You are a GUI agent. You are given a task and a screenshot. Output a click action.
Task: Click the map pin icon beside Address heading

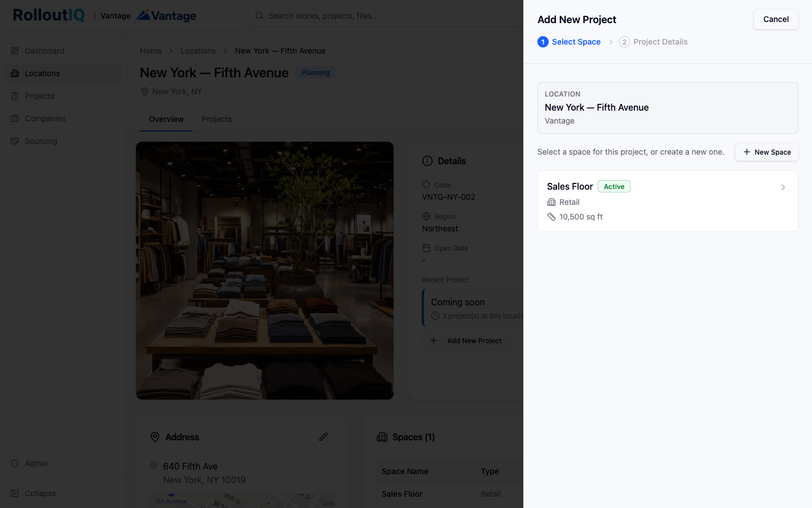point(155,437)
